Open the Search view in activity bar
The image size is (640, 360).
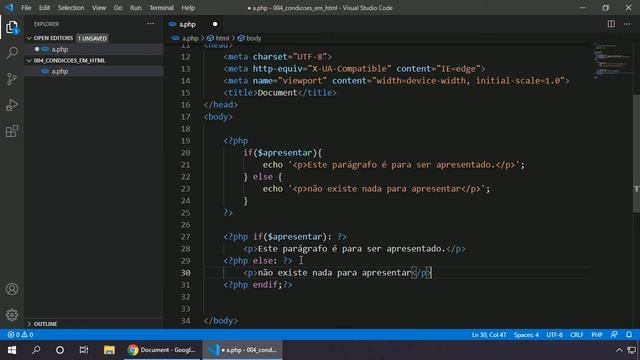click(x=12, y=53)
